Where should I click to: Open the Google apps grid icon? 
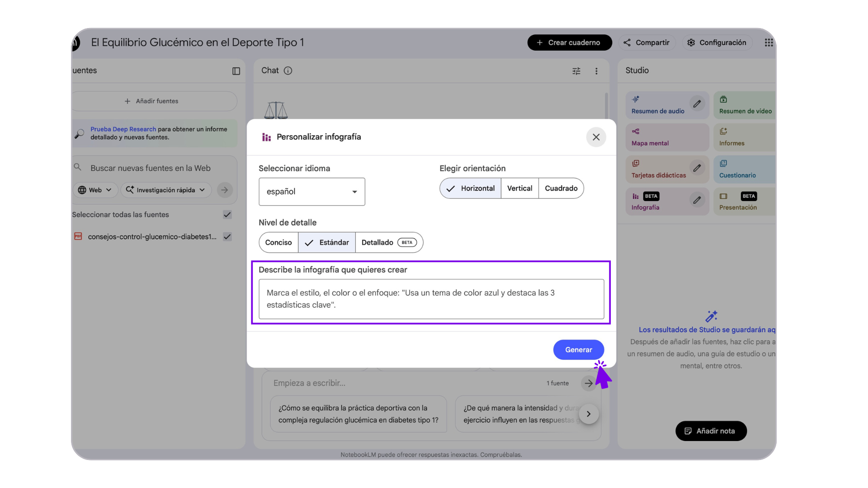[x=769, y=42]
